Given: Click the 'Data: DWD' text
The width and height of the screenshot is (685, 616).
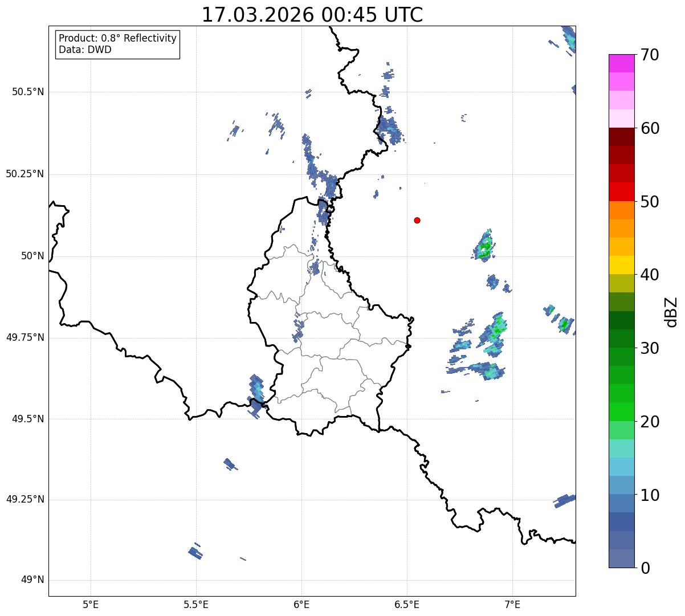Looking at the screenshot, I should point(85,50).
